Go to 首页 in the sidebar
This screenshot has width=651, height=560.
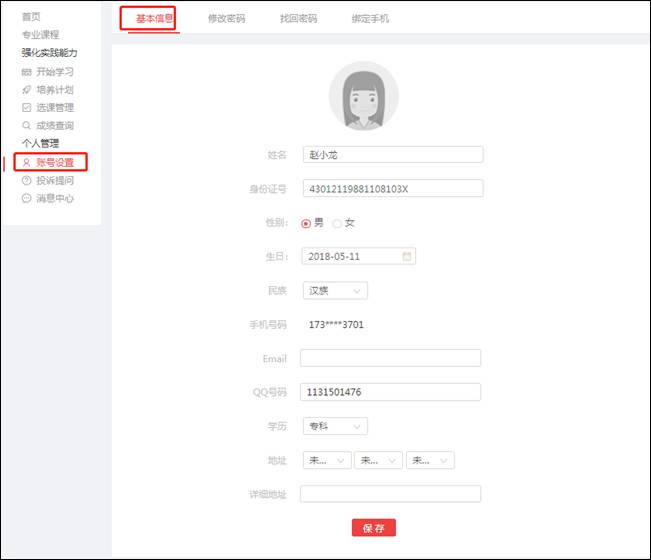click(x=32, y=18)
